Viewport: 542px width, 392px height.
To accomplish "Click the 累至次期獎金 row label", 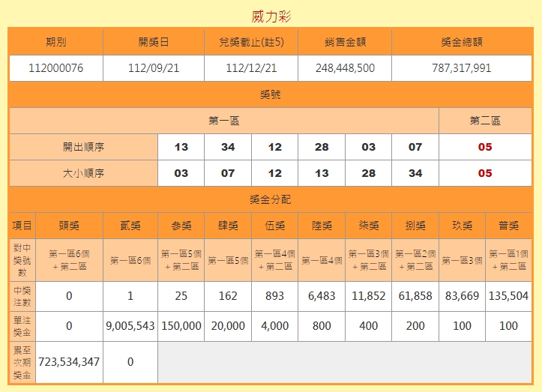I will (x=22, y=362).
